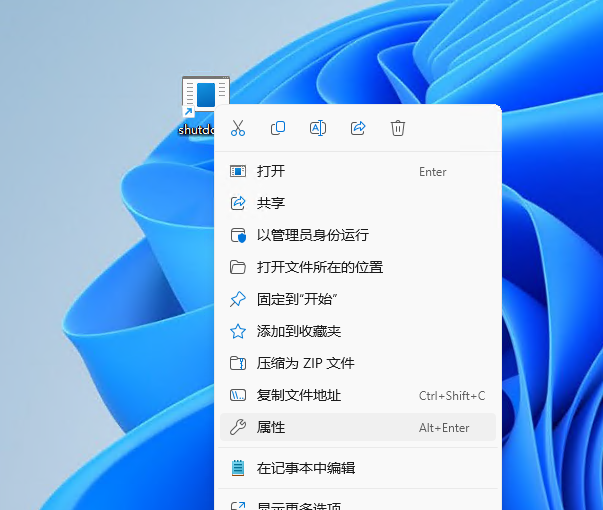The image size is (603, 510).
Task: Choose 共享 from the context menu
Action: point(358,203)
